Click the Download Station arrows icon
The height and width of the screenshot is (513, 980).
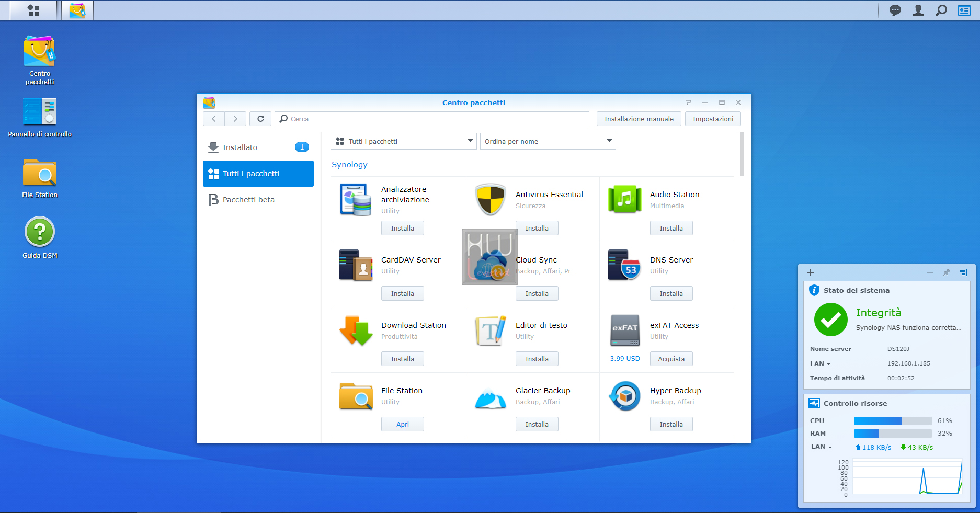[356, 330]
